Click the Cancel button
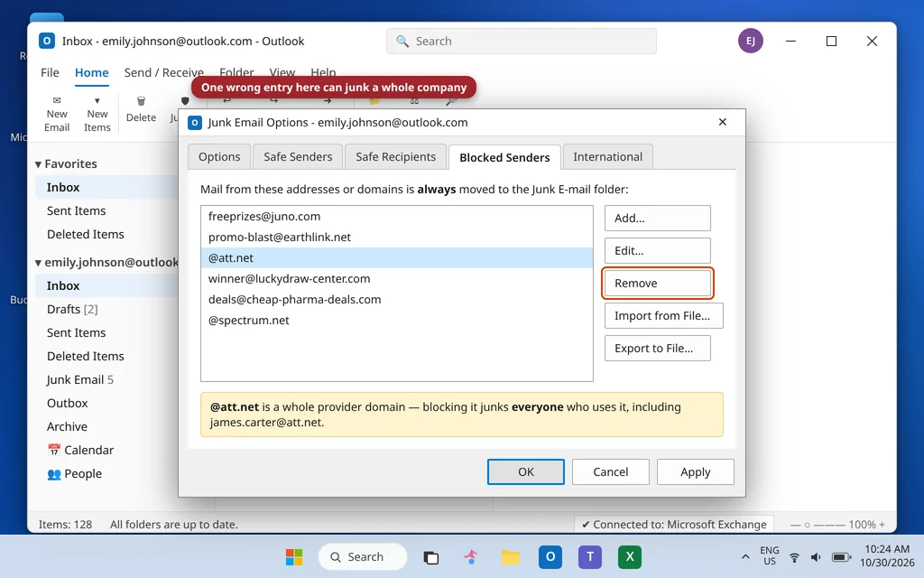This screenshot has width=924, height=578. (611, 471)
